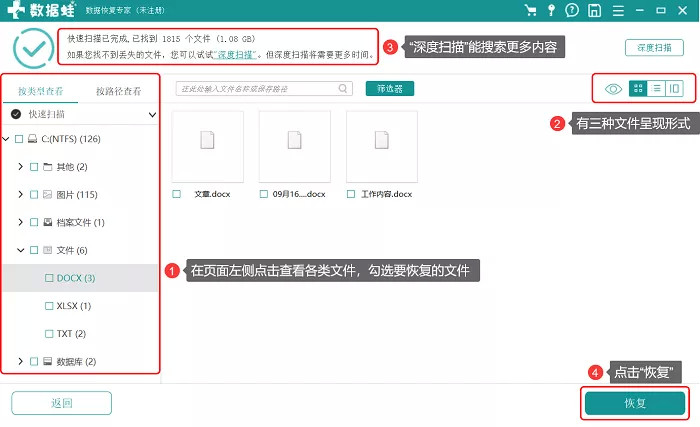This screenshot has height=427, width=700.
Task: Toggle the eye preview icon
Action: click(x=613, y=89)
